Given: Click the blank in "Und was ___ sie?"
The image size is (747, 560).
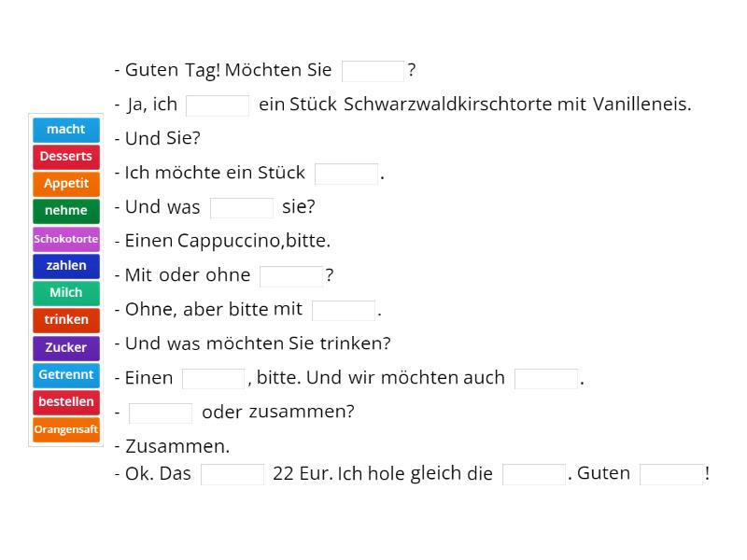Looking at the screenshot, I should pos(241,206).
